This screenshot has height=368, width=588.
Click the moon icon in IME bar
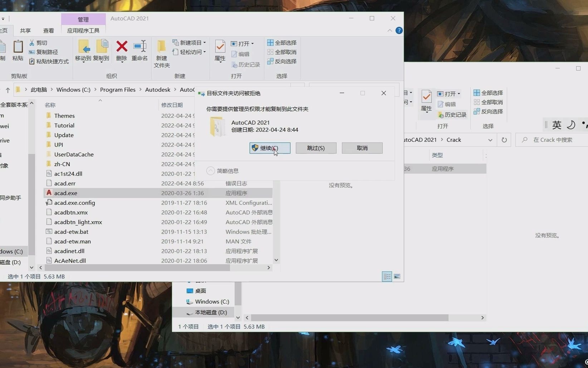(x=571, y=125)
